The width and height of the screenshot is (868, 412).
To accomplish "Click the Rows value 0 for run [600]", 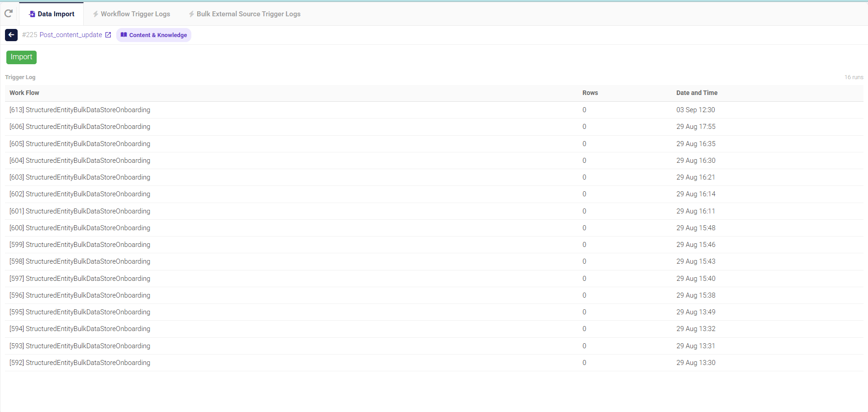I will coord(584,228).
